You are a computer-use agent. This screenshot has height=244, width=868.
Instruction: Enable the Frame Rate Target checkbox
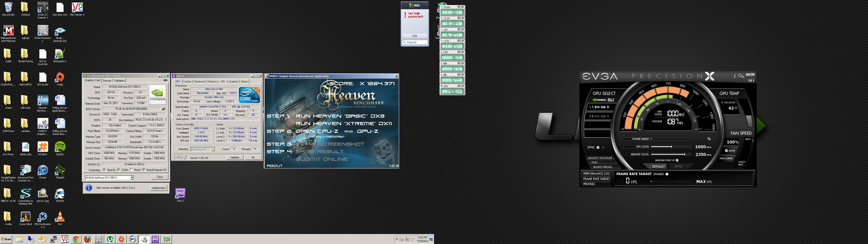coord(667,174)
